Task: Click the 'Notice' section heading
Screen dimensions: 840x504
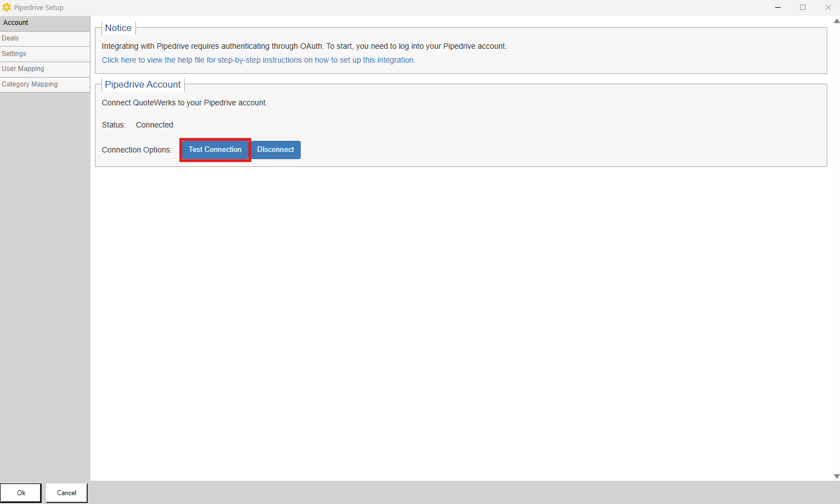Action: 118,28
